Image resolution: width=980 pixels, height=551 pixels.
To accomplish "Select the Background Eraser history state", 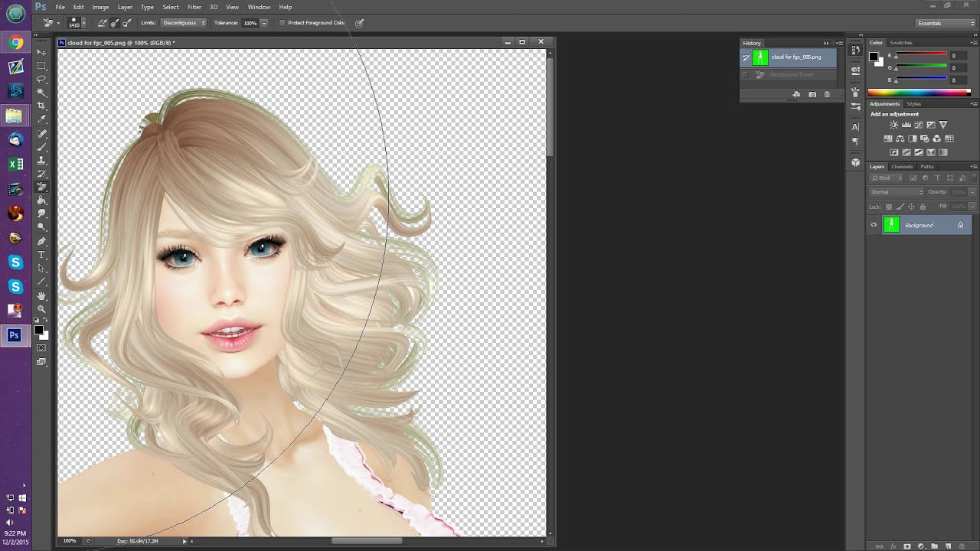I will click(789, 75).
